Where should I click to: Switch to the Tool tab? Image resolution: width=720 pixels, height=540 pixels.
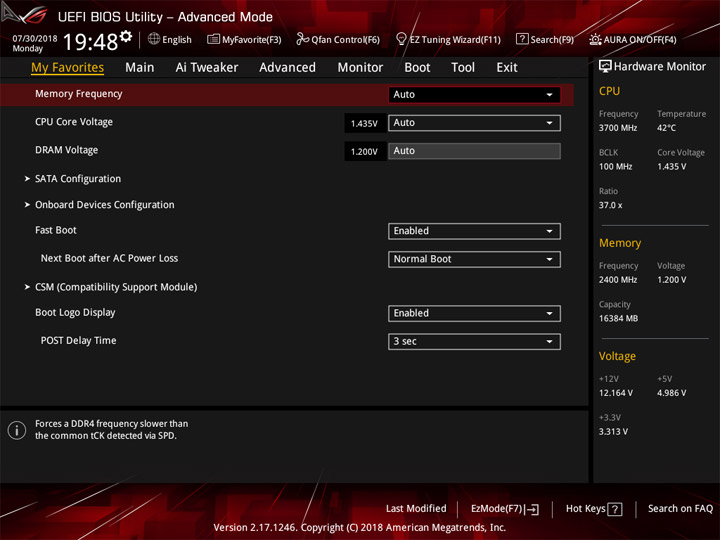point(463,68)
